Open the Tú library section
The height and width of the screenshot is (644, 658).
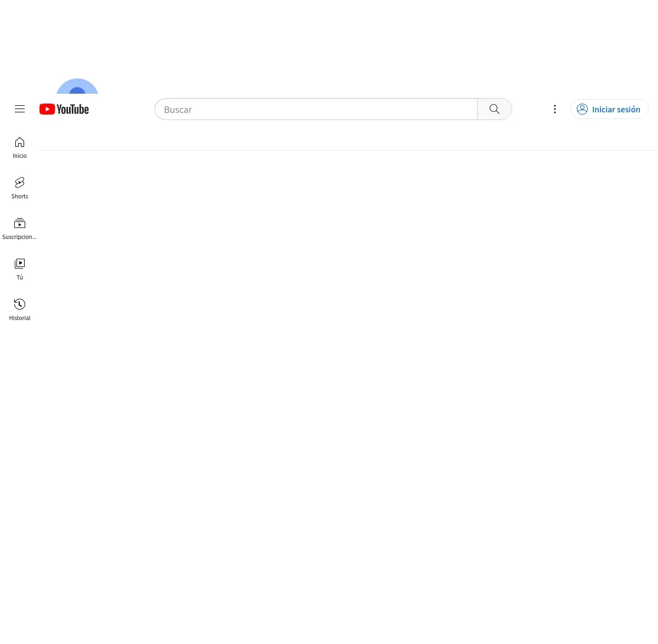[20, 270]
